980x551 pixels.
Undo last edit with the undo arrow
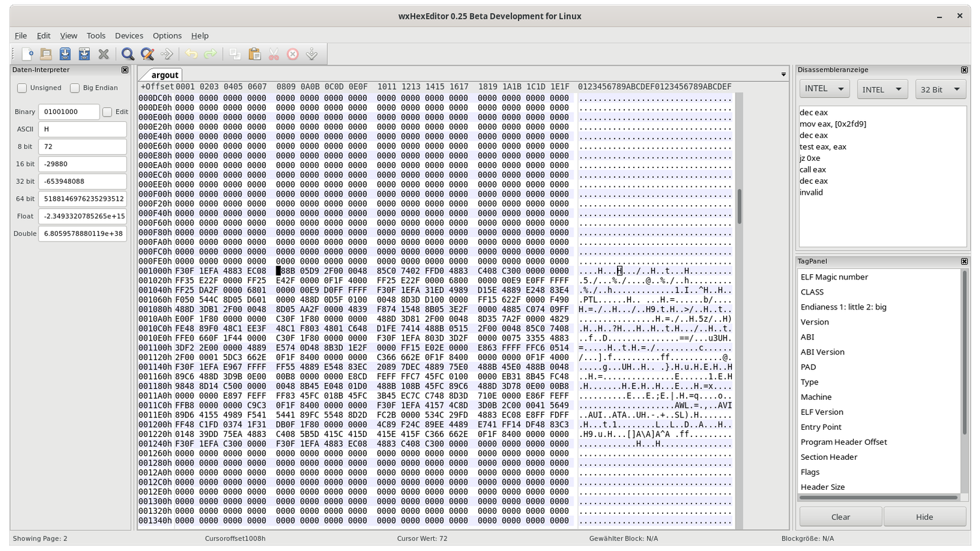[x=193, y=54]
